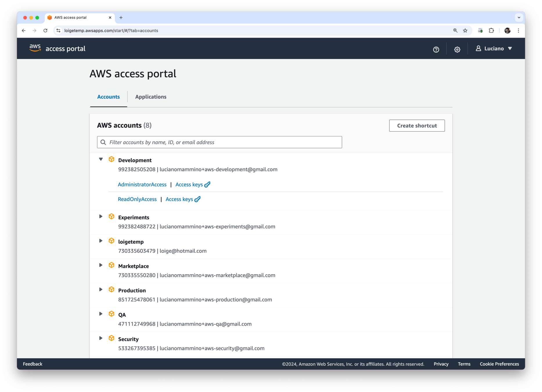Viewport: 542px width, 392px height.
Task: Click the Development account cube icon
Action: [x=111, y=159]
